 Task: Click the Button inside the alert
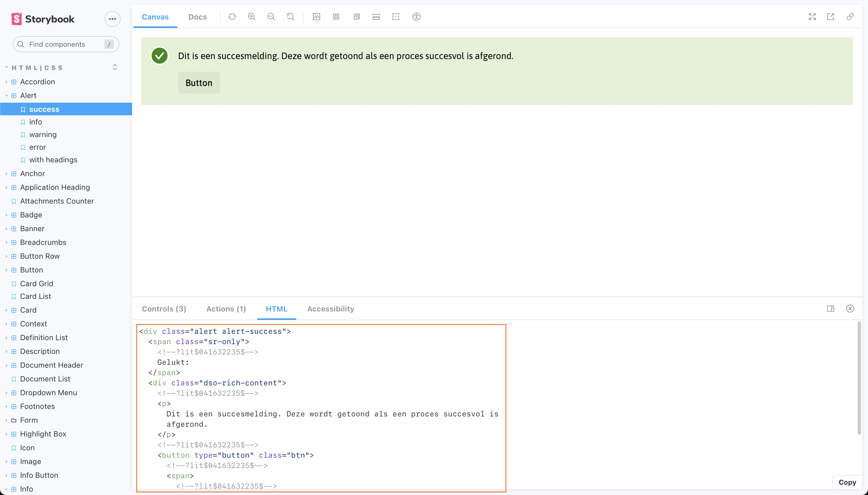[199, 83]
